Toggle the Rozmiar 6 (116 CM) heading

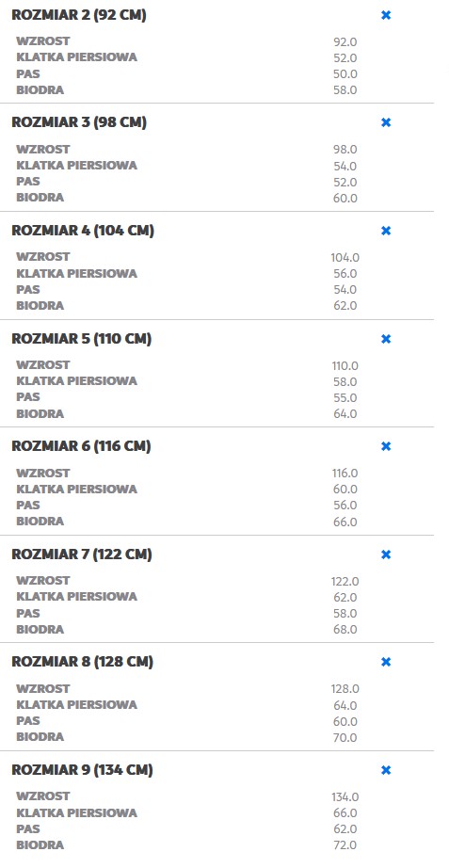tap(81, 446)
